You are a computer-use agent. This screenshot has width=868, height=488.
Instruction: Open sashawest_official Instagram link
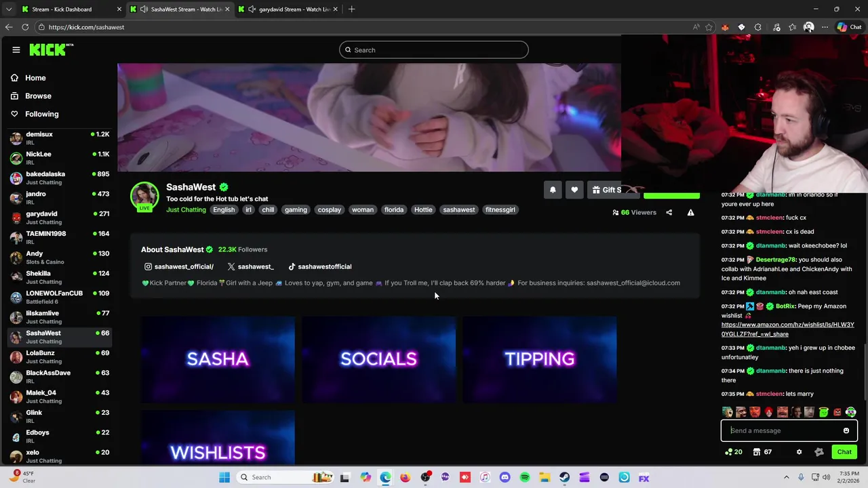pos(179,266)
